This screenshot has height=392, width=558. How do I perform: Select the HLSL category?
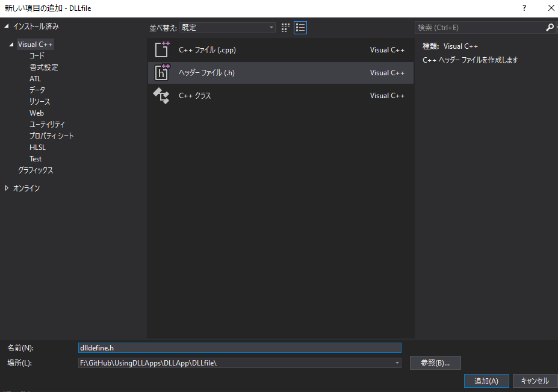37,147
